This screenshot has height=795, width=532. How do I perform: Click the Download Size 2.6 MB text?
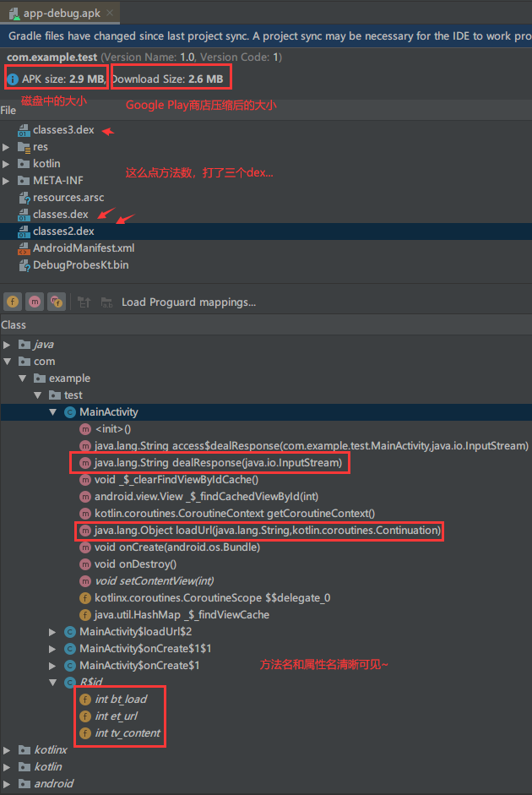(x=167, y=79)
